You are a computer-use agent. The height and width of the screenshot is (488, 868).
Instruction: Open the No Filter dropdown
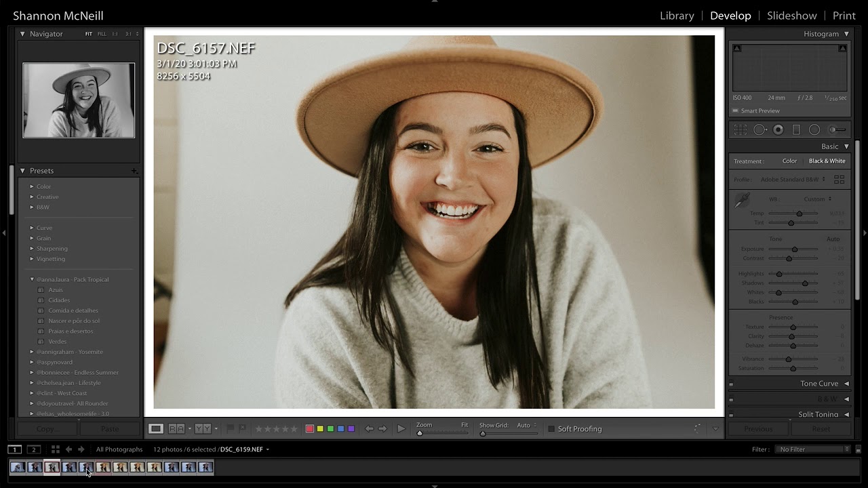pyautogui.click(x=813, y=449)
